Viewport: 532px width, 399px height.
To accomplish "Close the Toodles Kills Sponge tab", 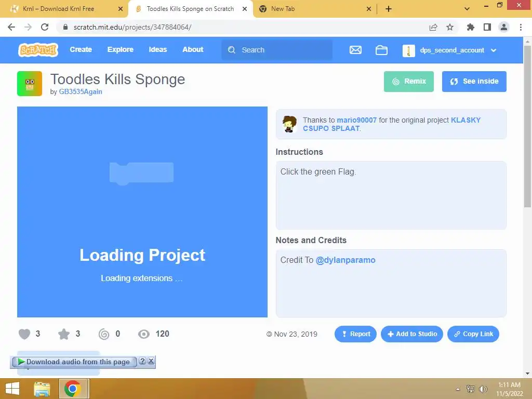I will (245, 9).
